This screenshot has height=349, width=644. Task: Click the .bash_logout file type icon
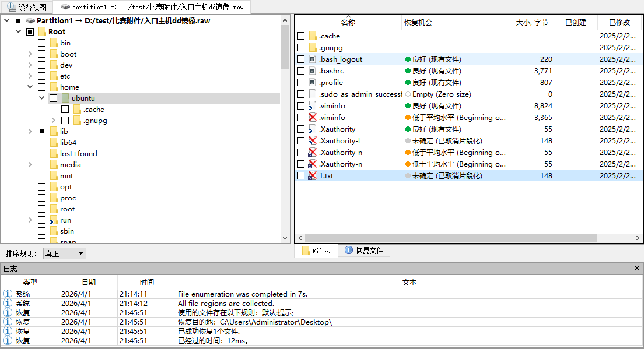[312, 59]
